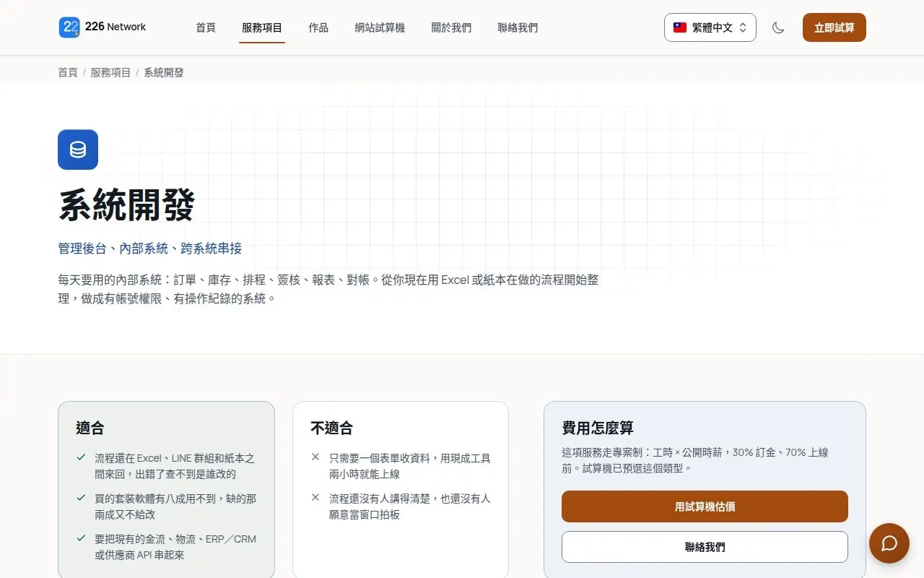Click the X mark beside 只需要一個表單 item
Viewport: 924px width, 578px height.
[315, 457]
